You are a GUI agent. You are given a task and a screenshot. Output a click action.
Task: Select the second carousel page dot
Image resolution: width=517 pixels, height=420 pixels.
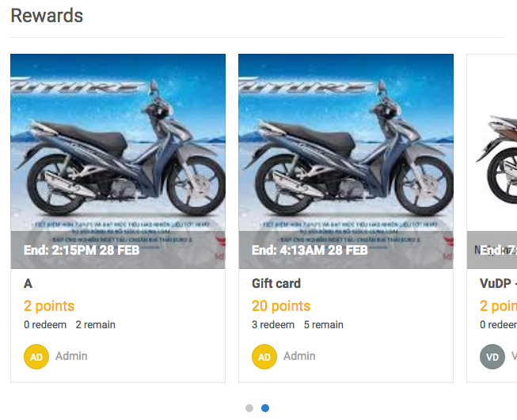point(265,408)
